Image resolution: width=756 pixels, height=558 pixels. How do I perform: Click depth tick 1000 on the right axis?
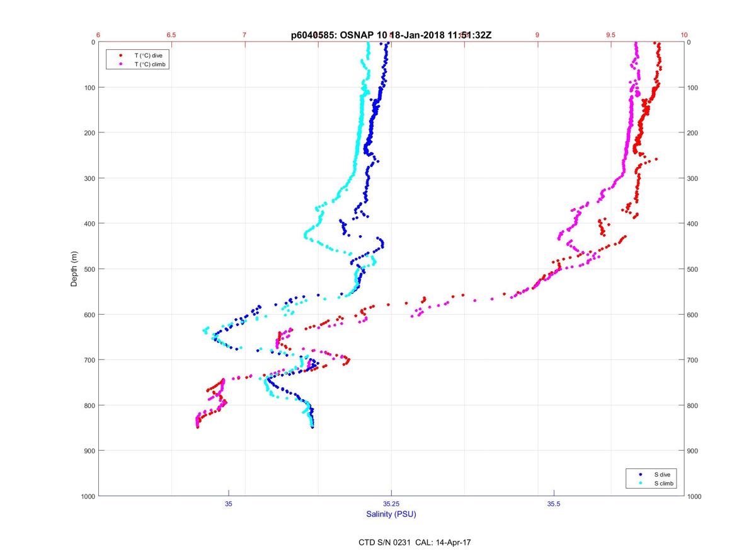tap(695, 497)
